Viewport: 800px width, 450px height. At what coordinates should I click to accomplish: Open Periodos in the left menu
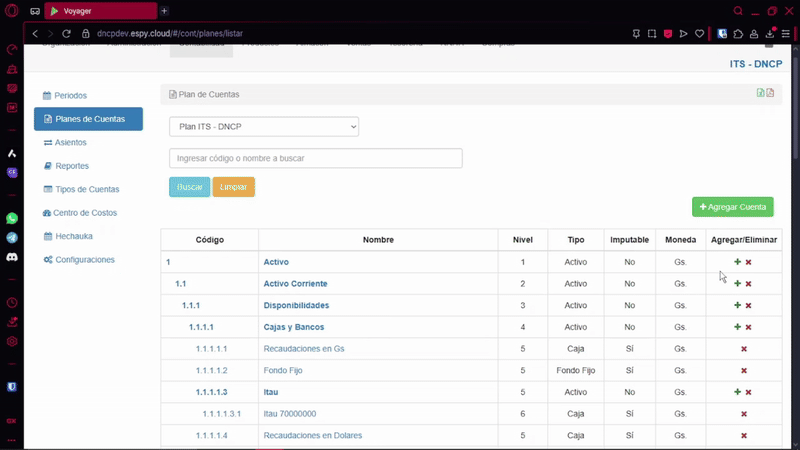70,96
